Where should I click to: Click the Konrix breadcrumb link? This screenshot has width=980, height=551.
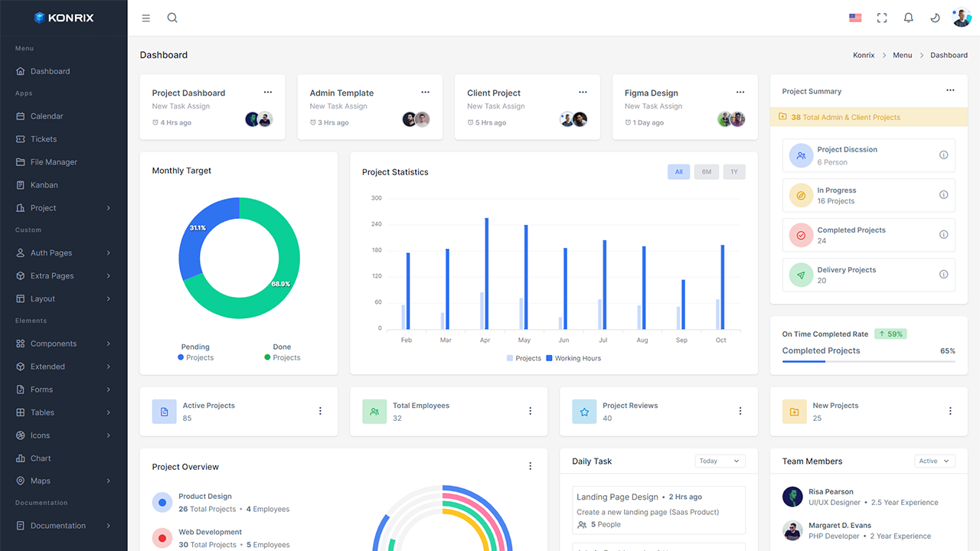[x=864, y=54]
